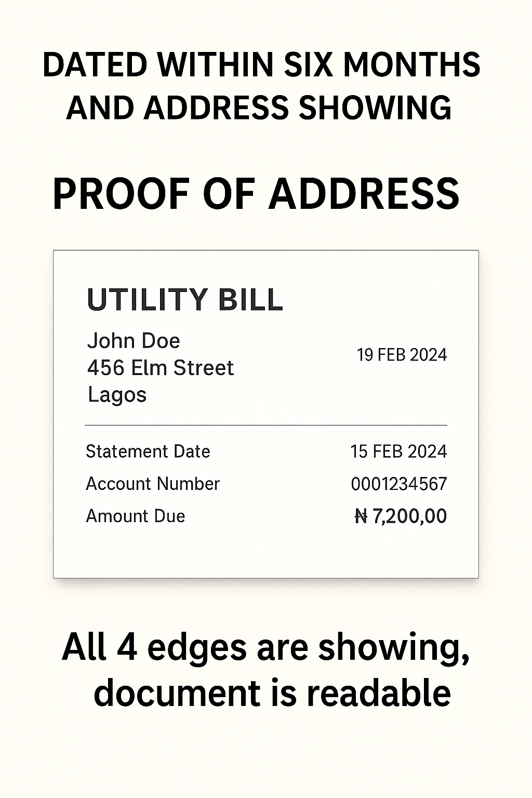532x798 pixels.
Task: Click the word PROOF in large heading
Action: [121, 194]
